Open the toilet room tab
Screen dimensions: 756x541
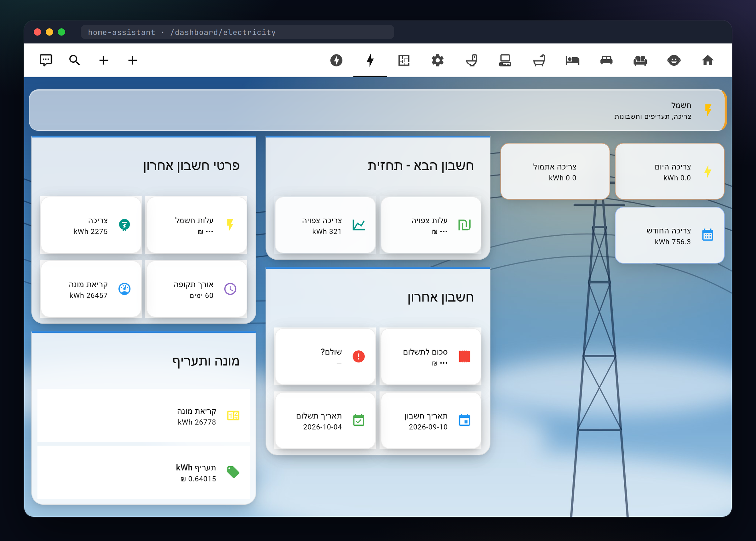tap(471, 60)
